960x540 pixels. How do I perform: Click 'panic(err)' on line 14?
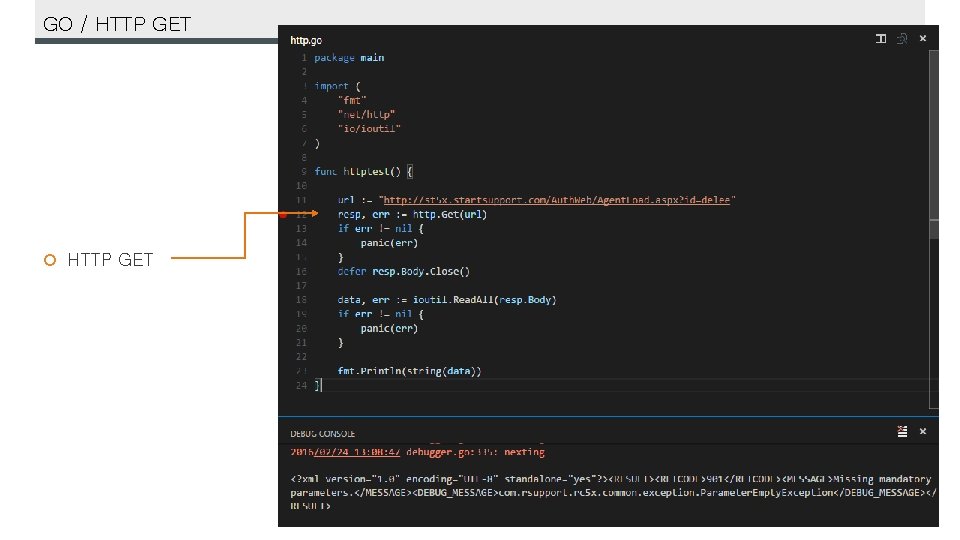point(389,243)
